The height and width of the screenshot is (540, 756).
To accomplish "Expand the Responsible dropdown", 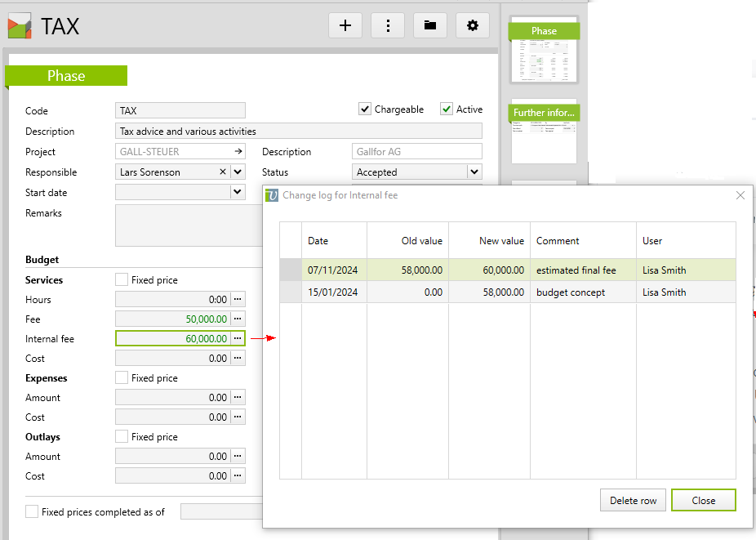I will click(237, 172).
